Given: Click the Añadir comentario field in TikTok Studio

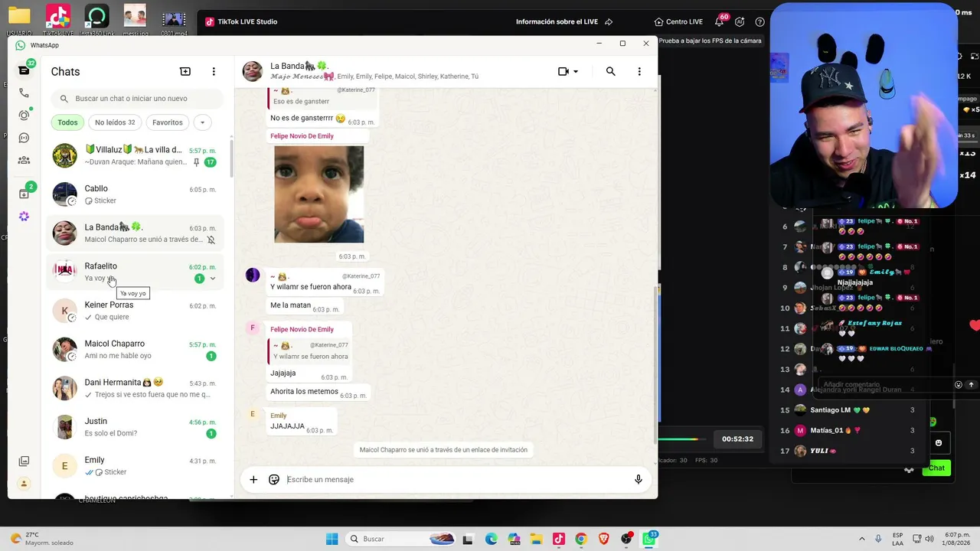Looking at the screenshot, I should click(884, 384).
